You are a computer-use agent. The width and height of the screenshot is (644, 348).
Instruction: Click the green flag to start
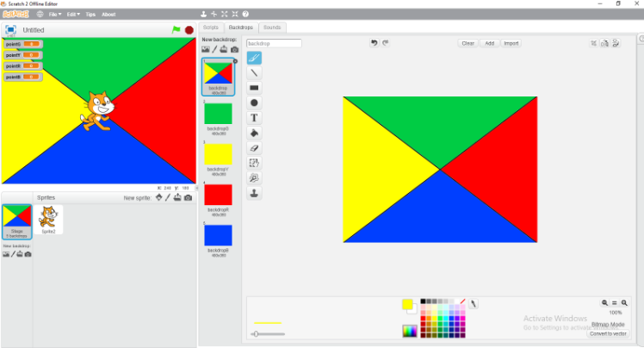point(176,29)
